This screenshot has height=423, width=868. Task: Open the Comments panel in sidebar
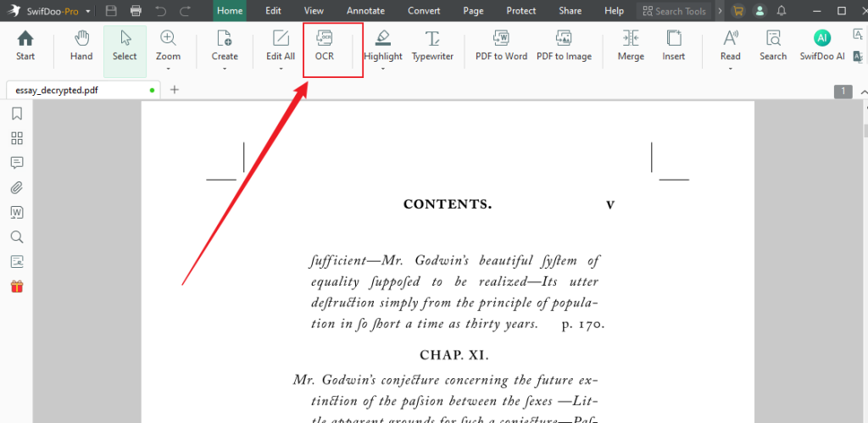click(17, 163)
